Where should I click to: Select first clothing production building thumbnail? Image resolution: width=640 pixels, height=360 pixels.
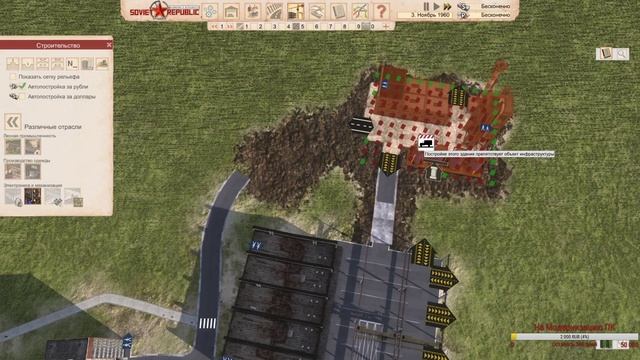(13, 171)
